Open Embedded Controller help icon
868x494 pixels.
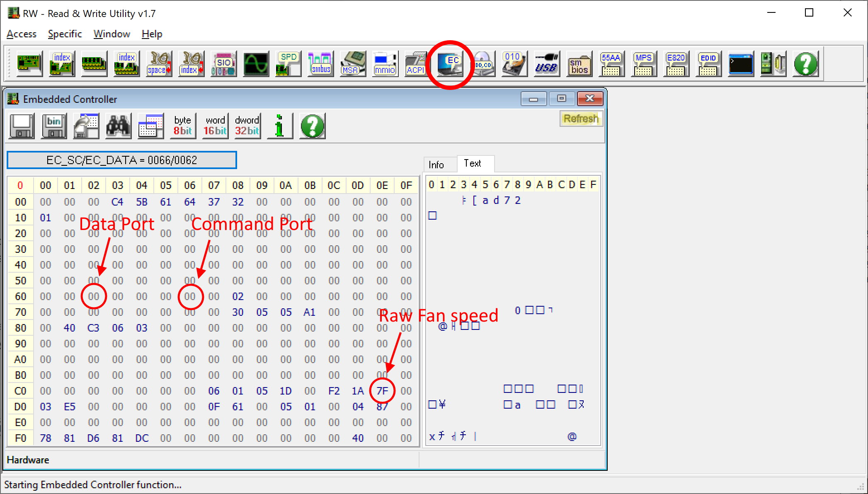[312, 126]
